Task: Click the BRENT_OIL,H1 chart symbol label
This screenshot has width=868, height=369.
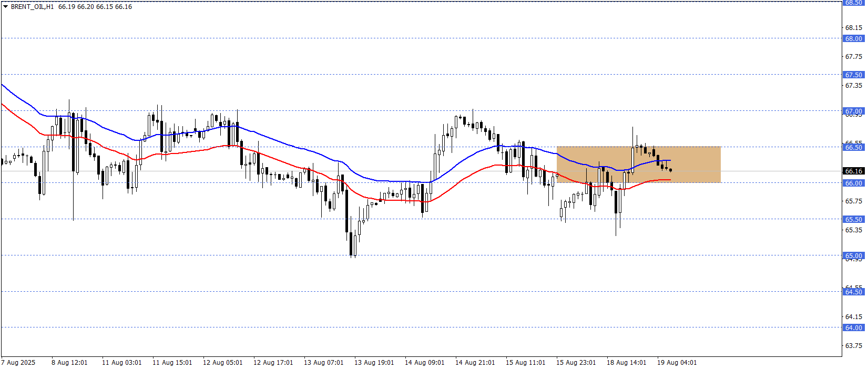Action: 32,7
